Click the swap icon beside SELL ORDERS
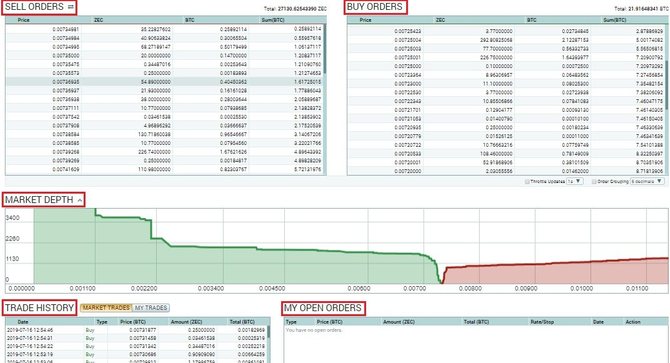 [71, 7]
